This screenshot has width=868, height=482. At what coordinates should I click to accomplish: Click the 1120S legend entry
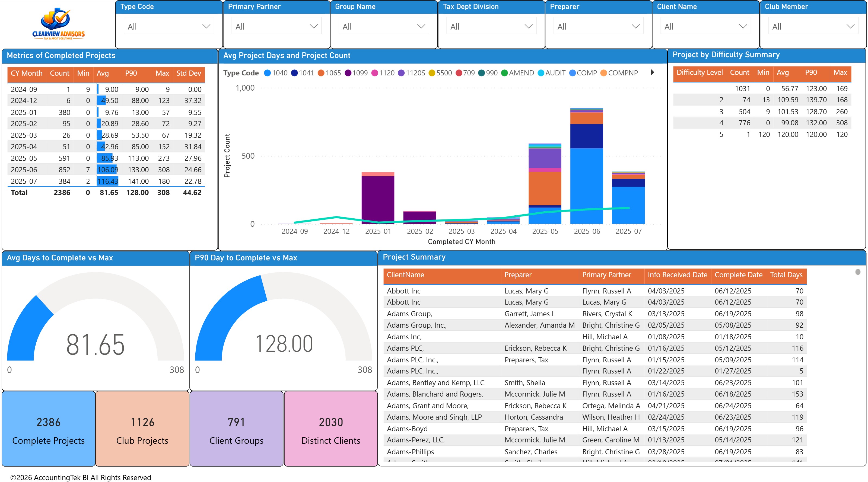(411, 73)
